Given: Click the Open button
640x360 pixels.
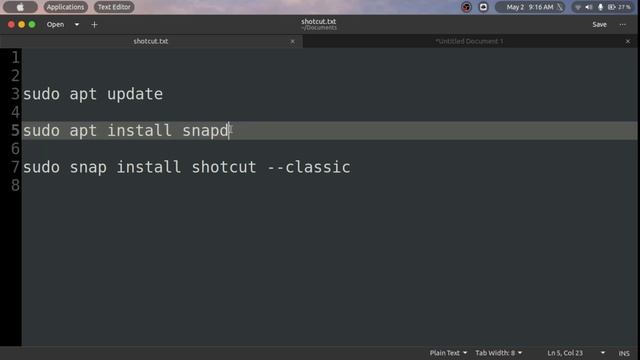Looking at the screenshot, I should click(x=55, y=24).
